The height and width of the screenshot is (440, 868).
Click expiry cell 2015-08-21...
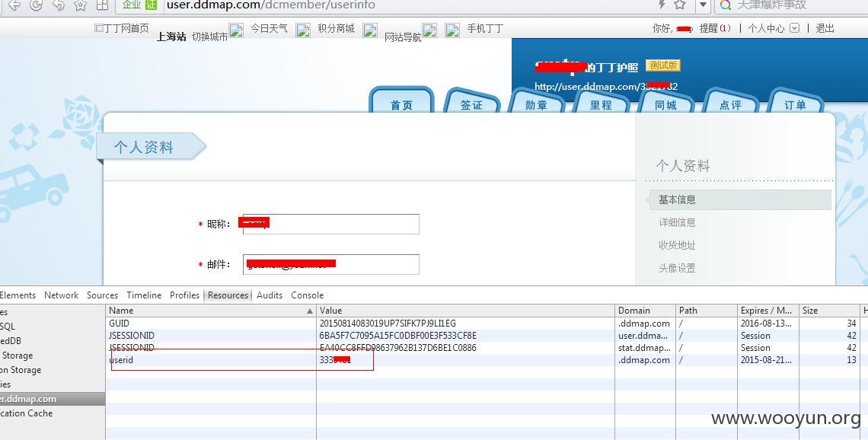pos(766,360)
